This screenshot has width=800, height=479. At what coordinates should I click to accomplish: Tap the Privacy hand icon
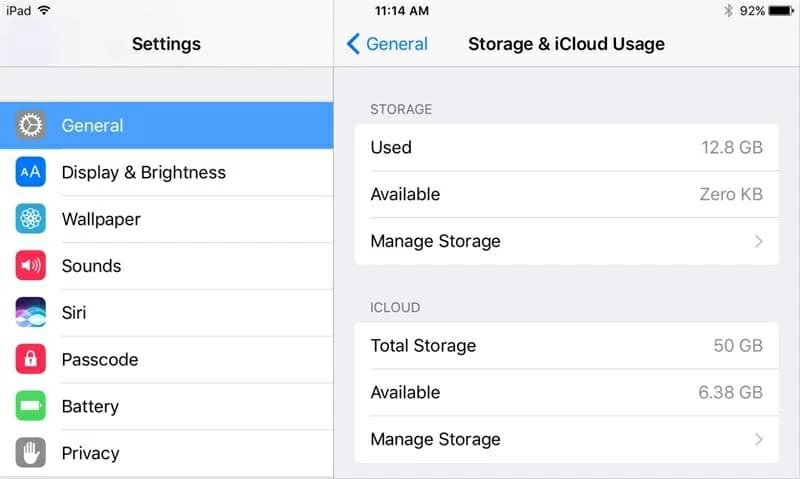31,453
